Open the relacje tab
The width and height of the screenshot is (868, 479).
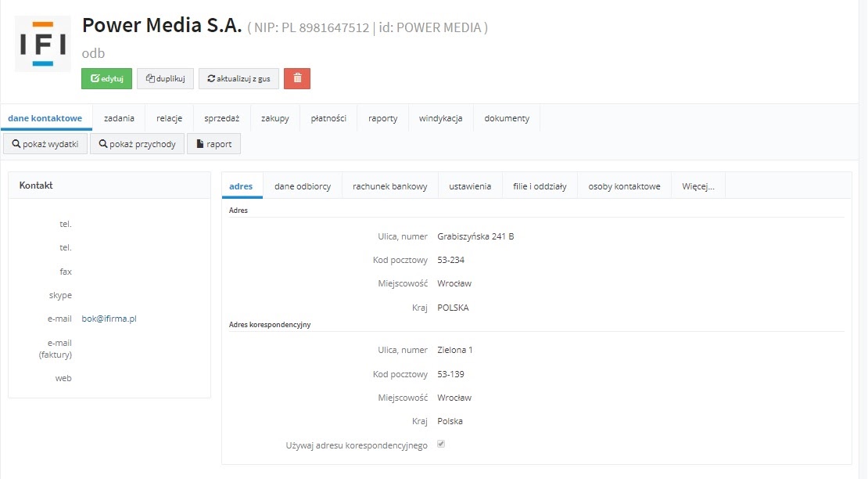(x=170, y=118)
